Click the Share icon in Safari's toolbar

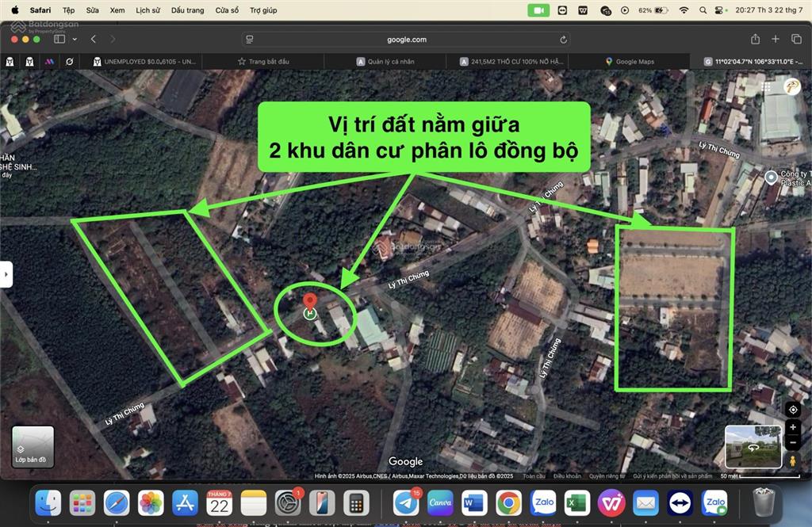click(x=754, y=38)
